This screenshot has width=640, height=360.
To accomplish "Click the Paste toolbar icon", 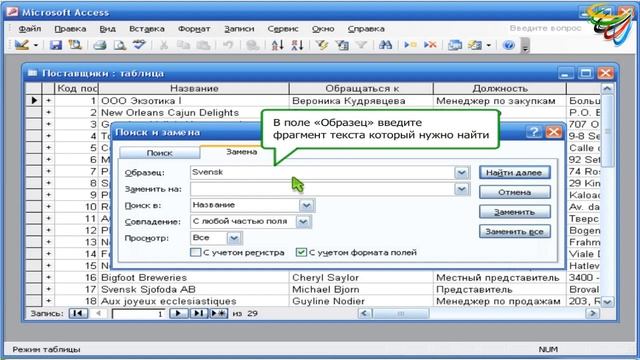I will coord(203,45).
